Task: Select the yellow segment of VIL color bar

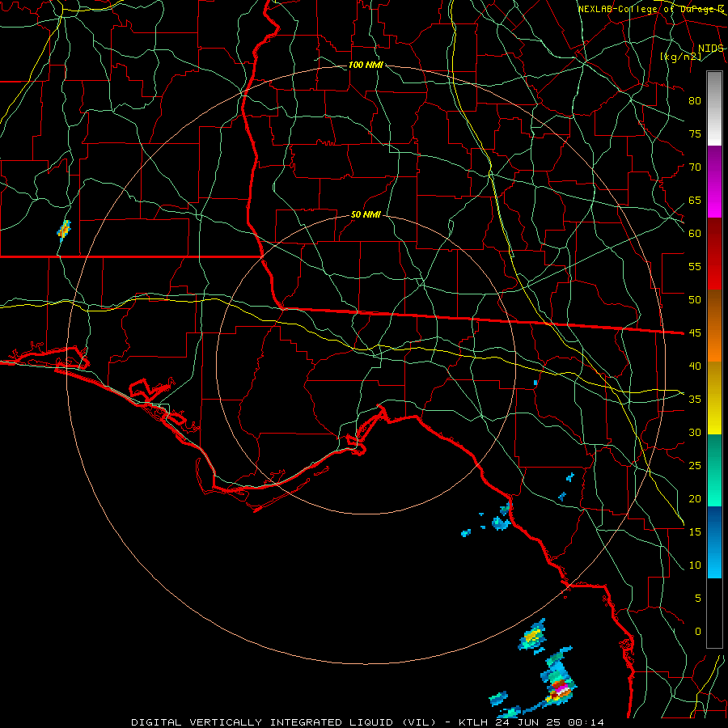Action: pyautogui.click(x=714, y=398)
